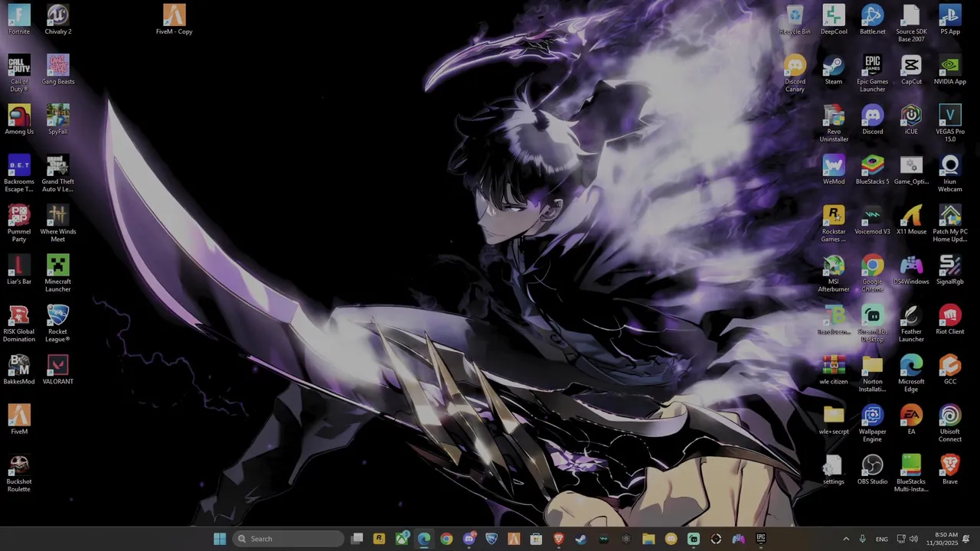Open the clock and date panel
Screen dimensions: 980x551
940,539
